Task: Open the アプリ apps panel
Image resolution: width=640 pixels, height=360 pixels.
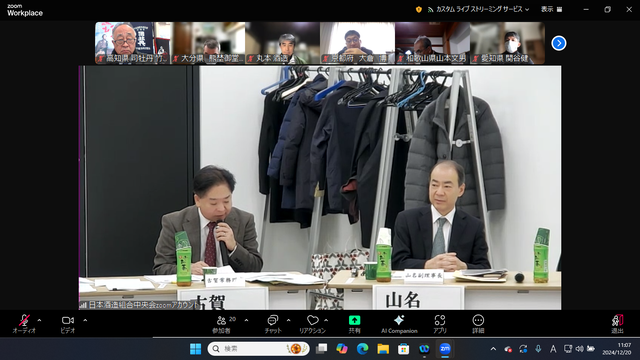Action: pyautogui.click(x=440, y=324)
